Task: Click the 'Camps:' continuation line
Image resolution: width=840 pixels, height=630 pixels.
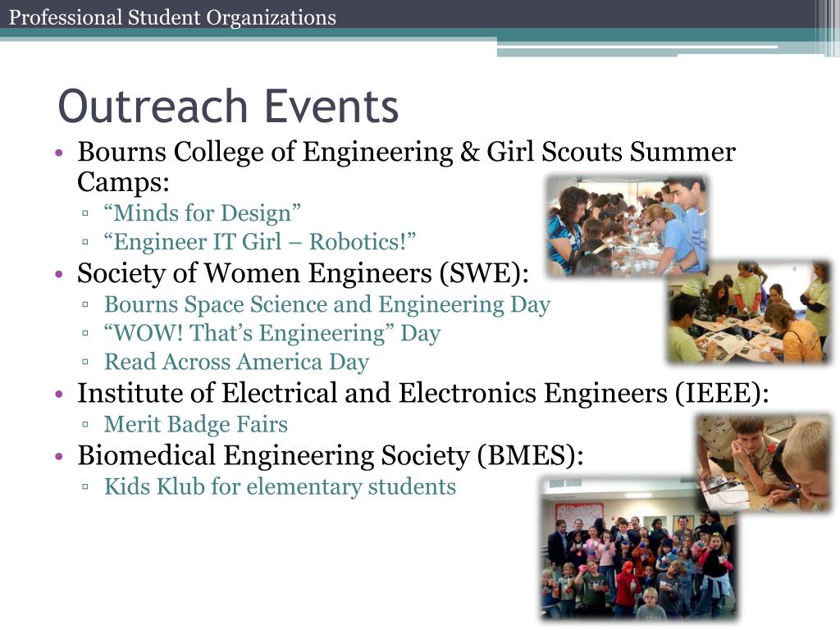Action: point(123,181)
